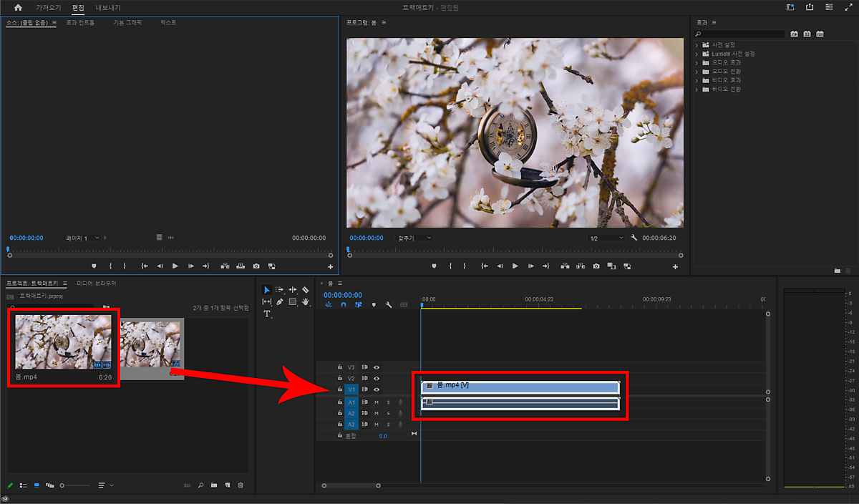
Task: Expand the Lumetri 사전 설정 folder
Action: [697, 54]
